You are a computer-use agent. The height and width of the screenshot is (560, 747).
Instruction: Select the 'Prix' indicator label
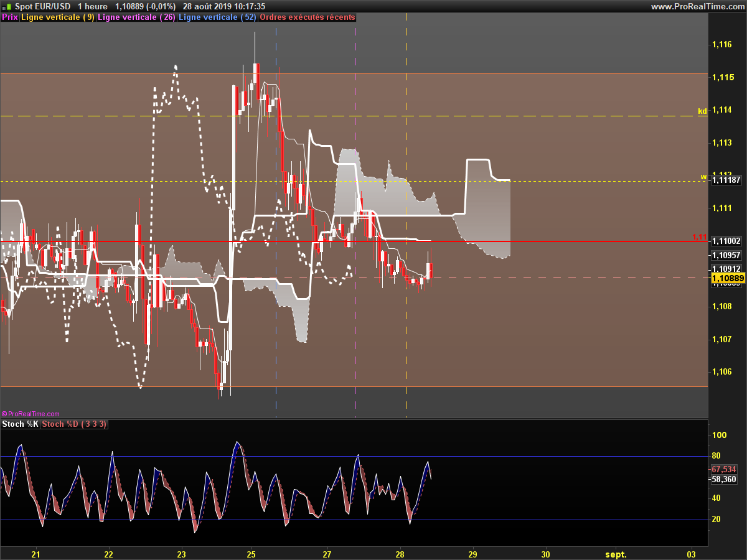pos(10,17)
